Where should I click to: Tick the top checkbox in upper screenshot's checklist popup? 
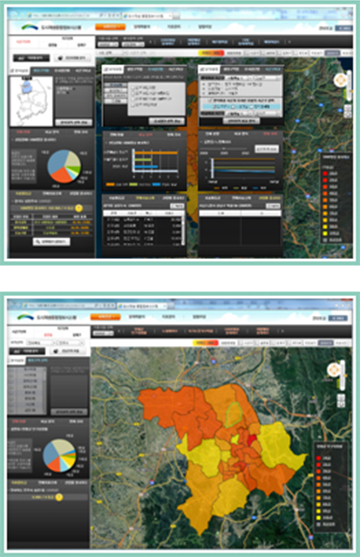coord(133,87)
